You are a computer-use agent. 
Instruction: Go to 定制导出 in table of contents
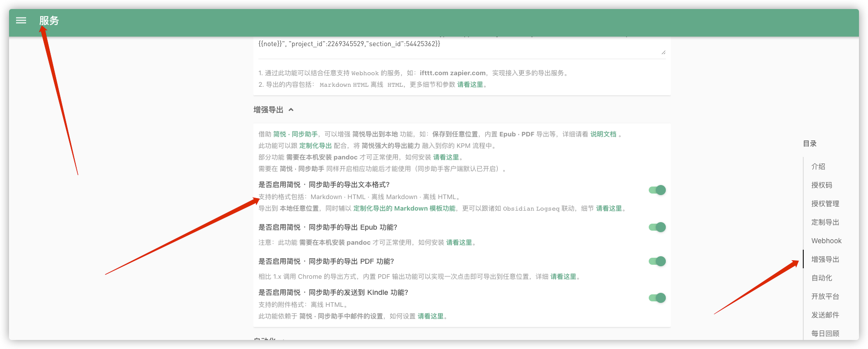825,222
